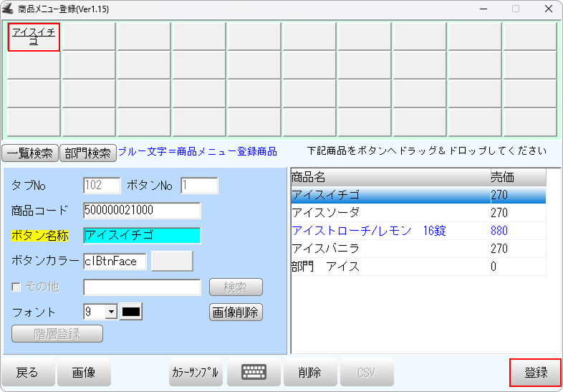Select the blue アイストローチ/レモン row

tap(390, 231)
